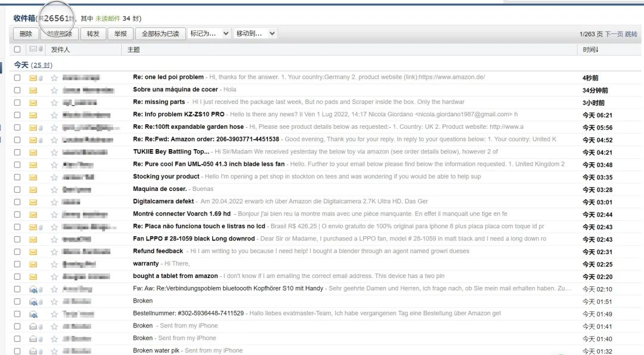Screen dimensions: 644x355
Task: Star the 'Stocking your product' email
Action: coord(54,178)
